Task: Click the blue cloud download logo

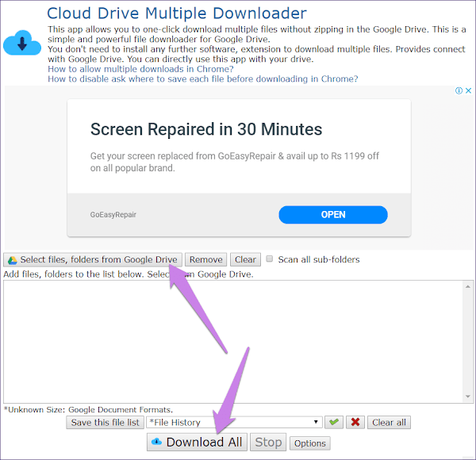Action: 22,43
